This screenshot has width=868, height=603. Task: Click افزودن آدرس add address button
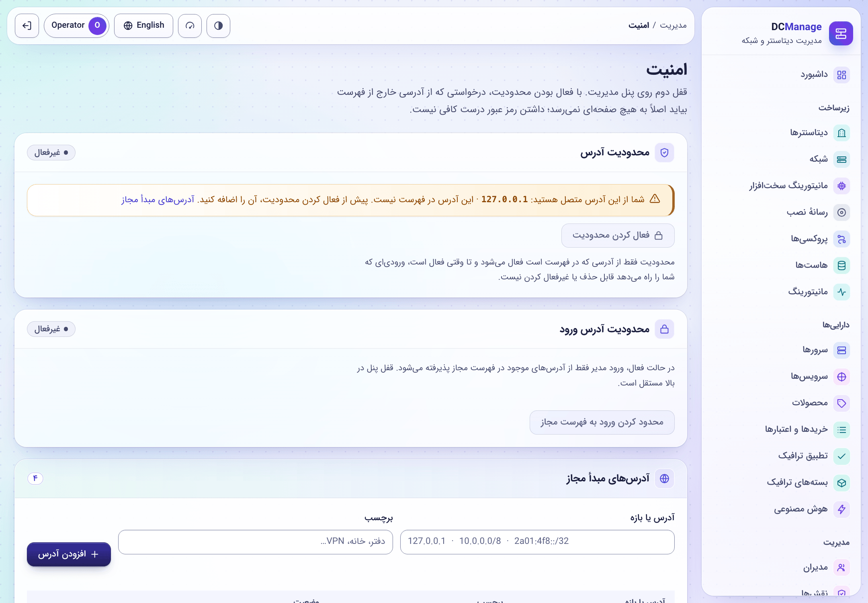(x=69, y=554)
